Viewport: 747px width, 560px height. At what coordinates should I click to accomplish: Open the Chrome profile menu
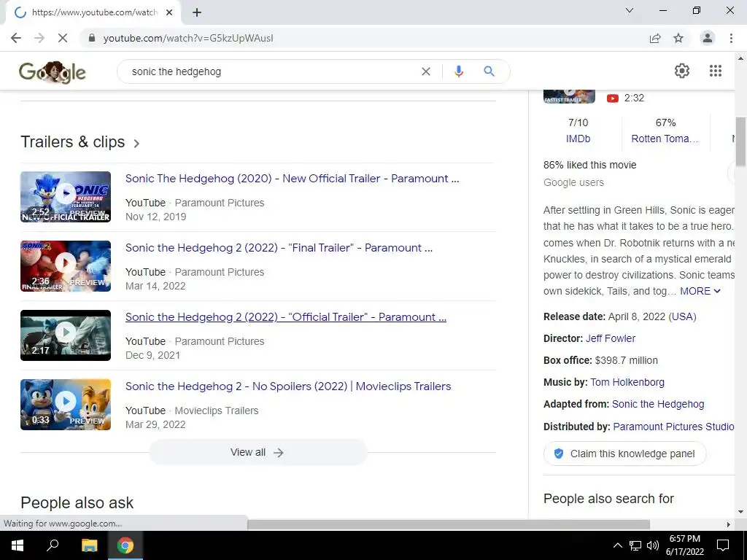tap(708, 38)
